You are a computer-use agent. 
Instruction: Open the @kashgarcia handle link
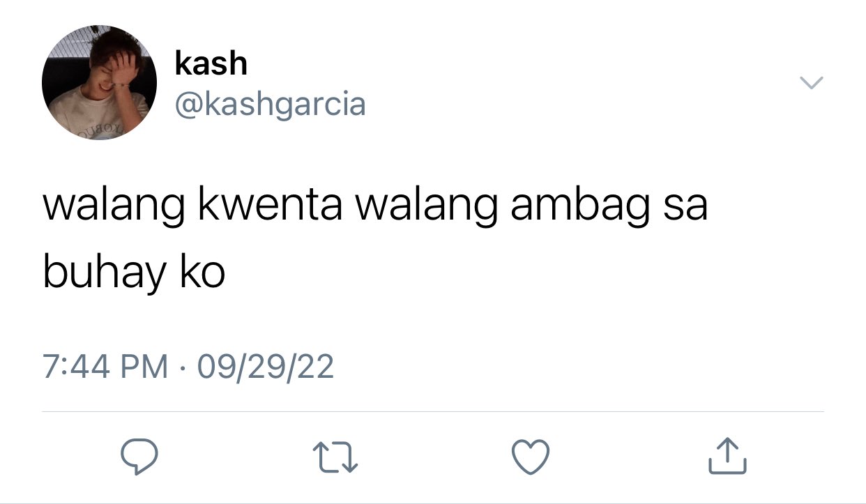point(270,105)
